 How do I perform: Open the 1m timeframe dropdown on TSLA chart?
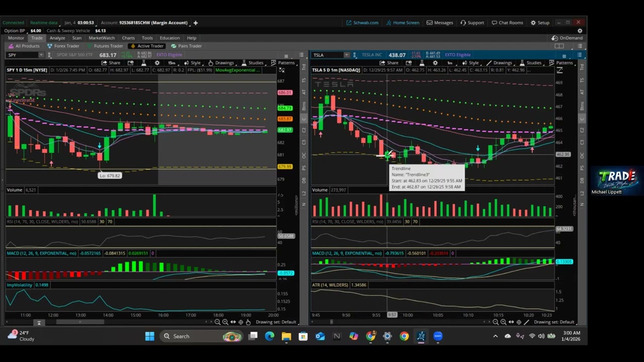click(x=450, y=63)
